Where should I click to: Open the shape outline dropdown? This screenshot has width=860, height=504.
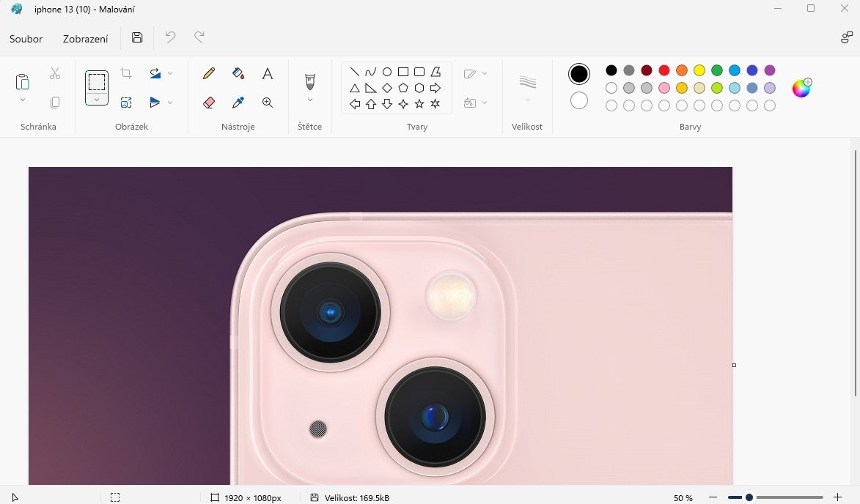(x=485, y=73)
